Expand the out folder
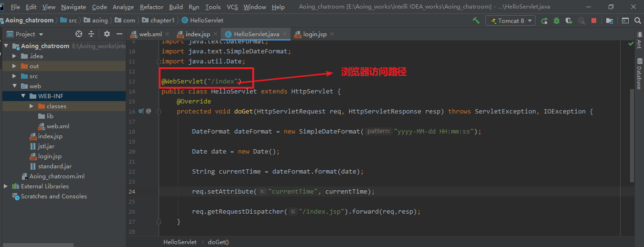Image resolution: width=644 pixels, height=247 pixels. [x=14, y=66]
